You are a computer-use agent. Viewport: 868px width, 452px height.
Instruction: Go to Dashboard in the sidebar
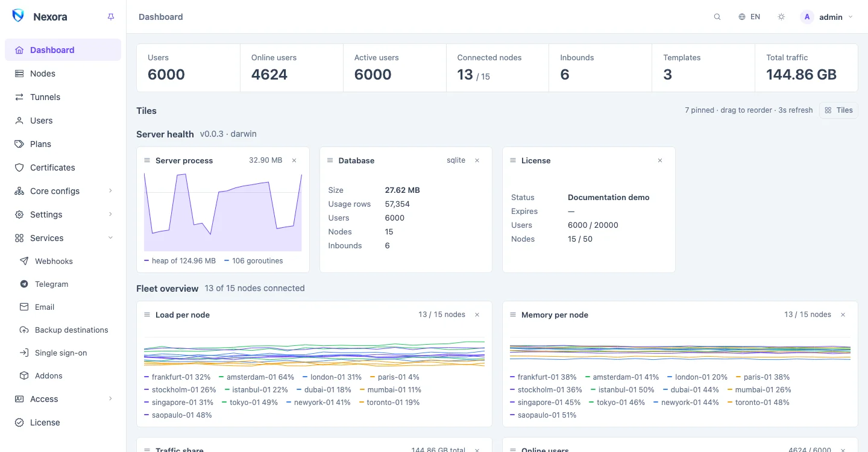pyautogui.click(x=63, y=50)
